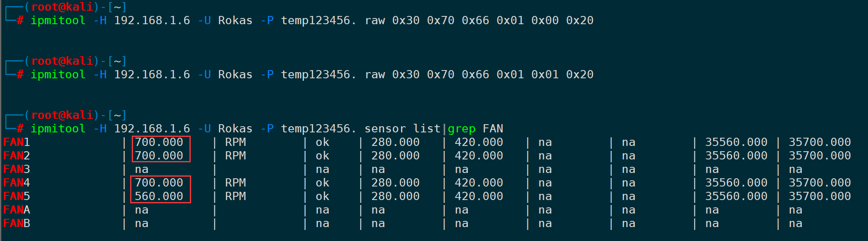Click the 35700.000 value in FAN1 row
The height and width of the screenshot is (241, 868).
820,142
